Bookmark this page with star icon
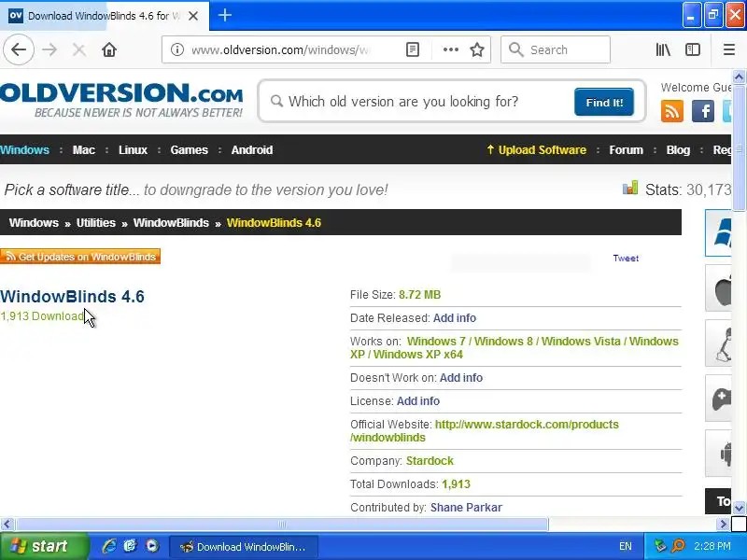 (477, 49)
